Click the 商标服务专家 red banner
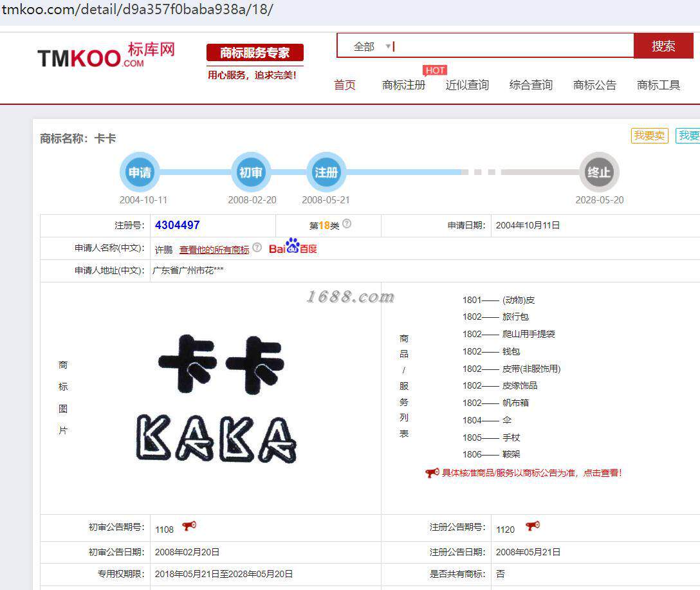This screenshot has height=590, width=700. 255,53
